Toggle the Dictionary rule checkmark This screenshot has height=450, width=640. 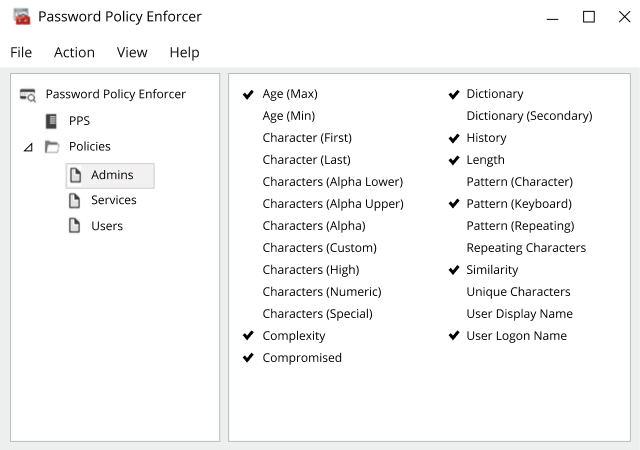(454, 94)
